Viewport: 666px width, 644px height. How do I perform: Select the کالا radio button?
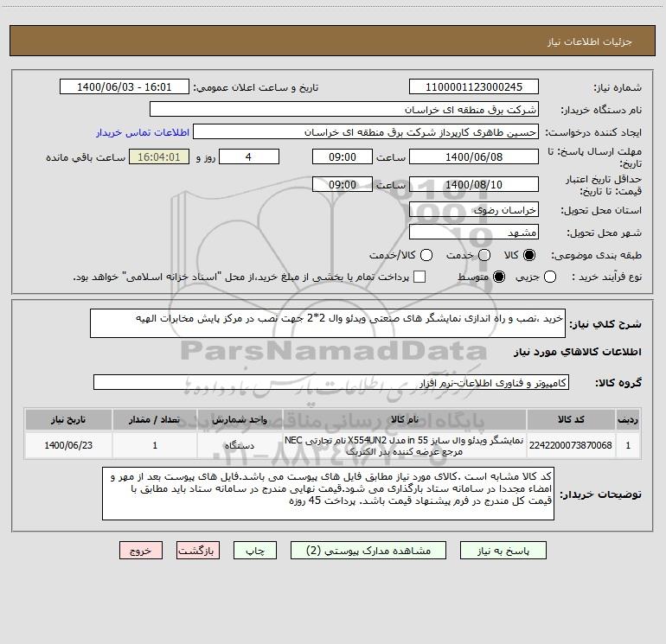pyautogui.click(x=529, y=255)
